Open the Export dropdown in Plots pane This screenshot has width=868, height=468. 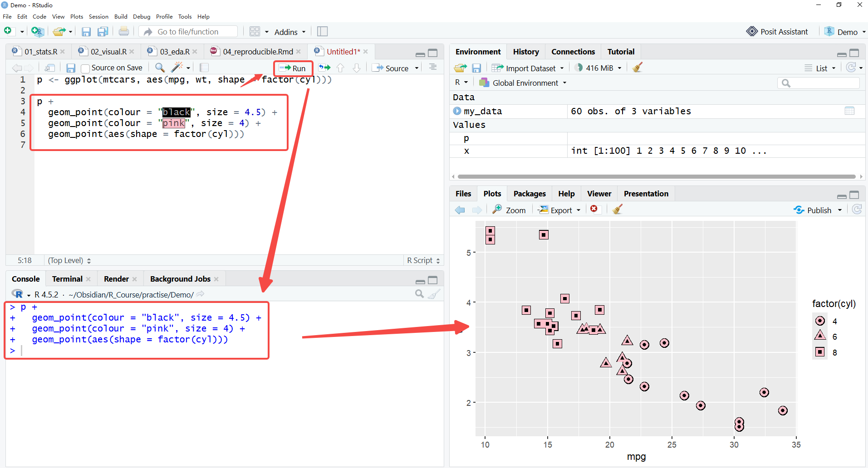point(559,210)
